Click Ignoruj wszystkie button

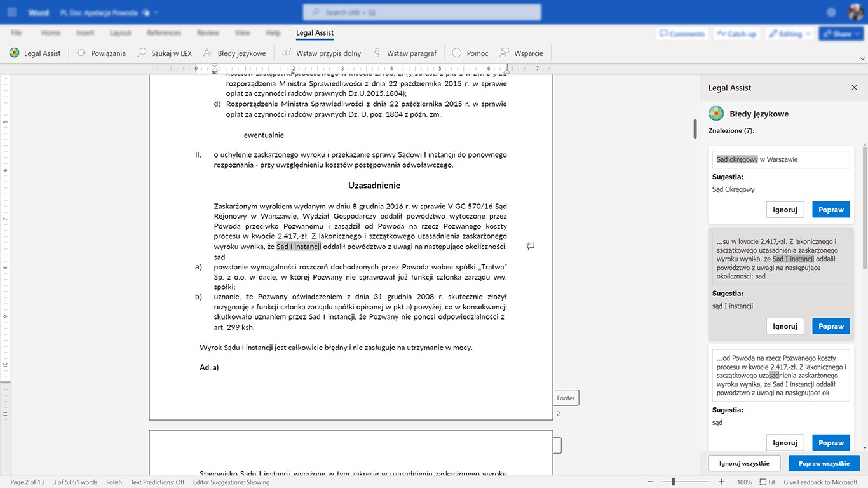[x=744, y=463]
